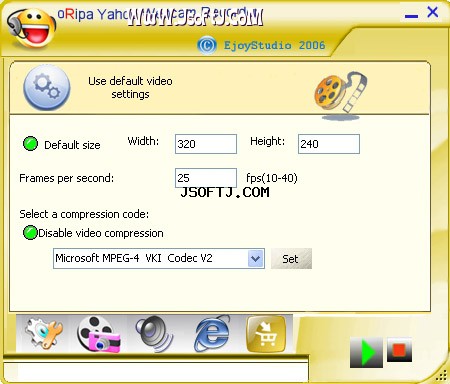
Task: Click the Use default video settings label
Action: tap(130, 88)
